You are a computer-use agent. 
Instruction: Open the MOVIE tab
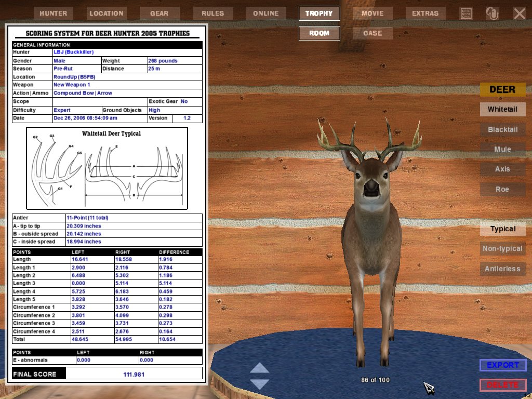tap(373, 14)
